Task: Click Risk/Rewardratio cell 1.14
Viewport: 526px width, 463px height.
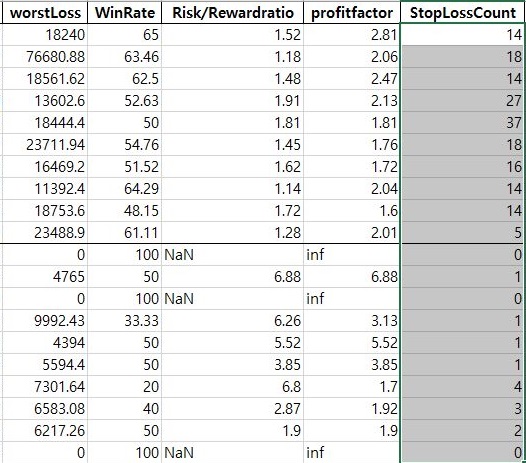Action: click(x=232, y=189)
